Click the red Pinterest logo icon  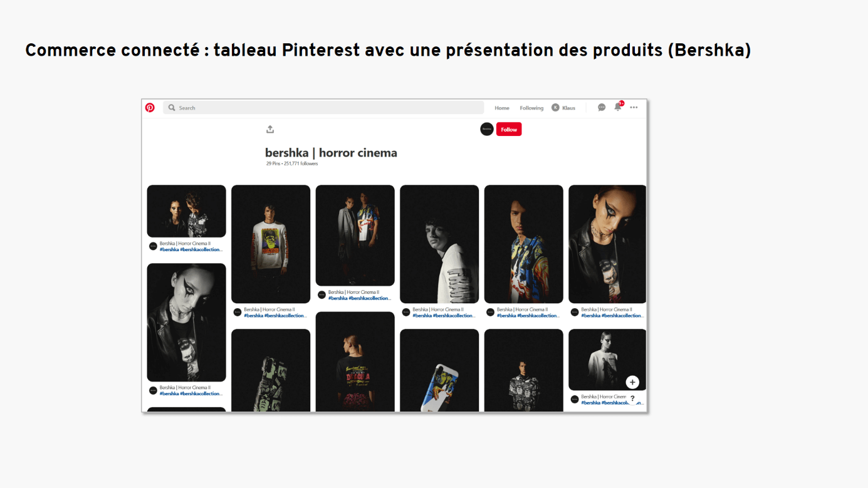150,108
